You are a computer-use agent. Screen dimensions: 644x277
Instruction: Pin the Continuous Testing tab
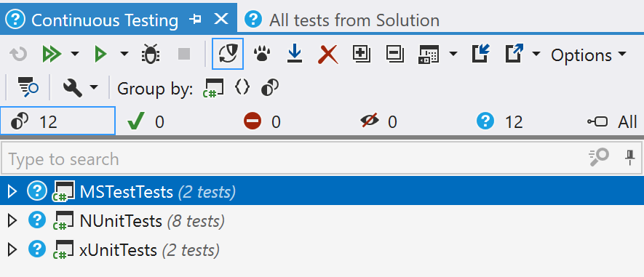[x=196, y=19]
